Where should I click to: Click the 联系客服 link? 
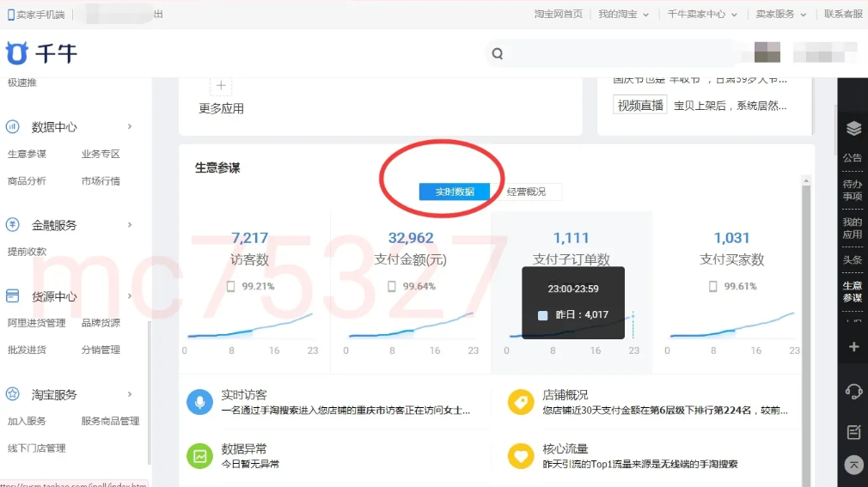point(844,15)
